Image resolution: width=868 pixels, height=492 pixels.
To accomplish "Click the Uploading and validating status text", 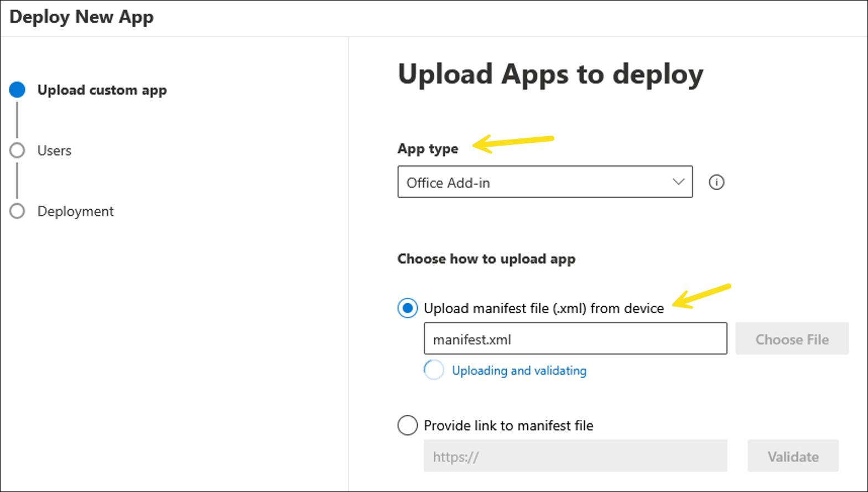I will 519,370.
